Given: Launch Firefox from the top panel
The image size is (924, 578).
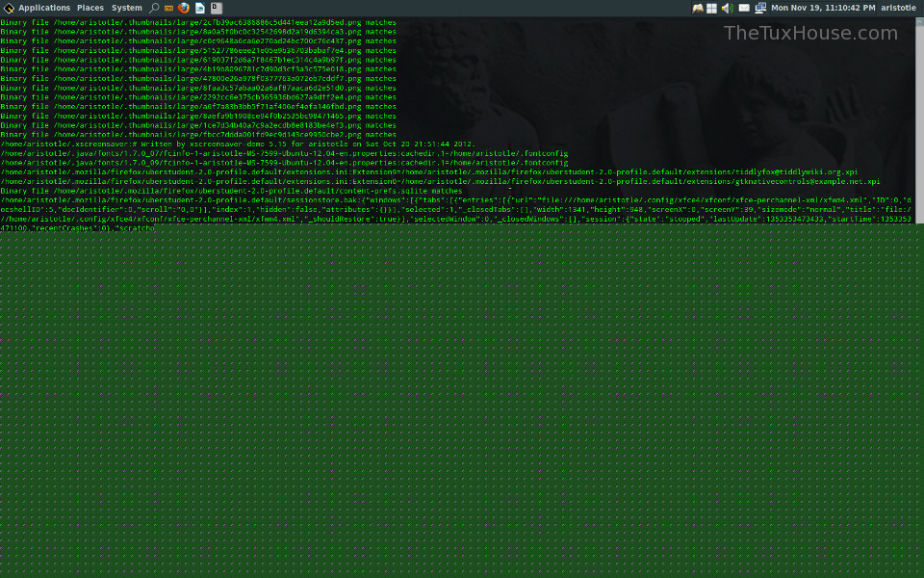Looking at the screenshot, I should click(184, 8).
